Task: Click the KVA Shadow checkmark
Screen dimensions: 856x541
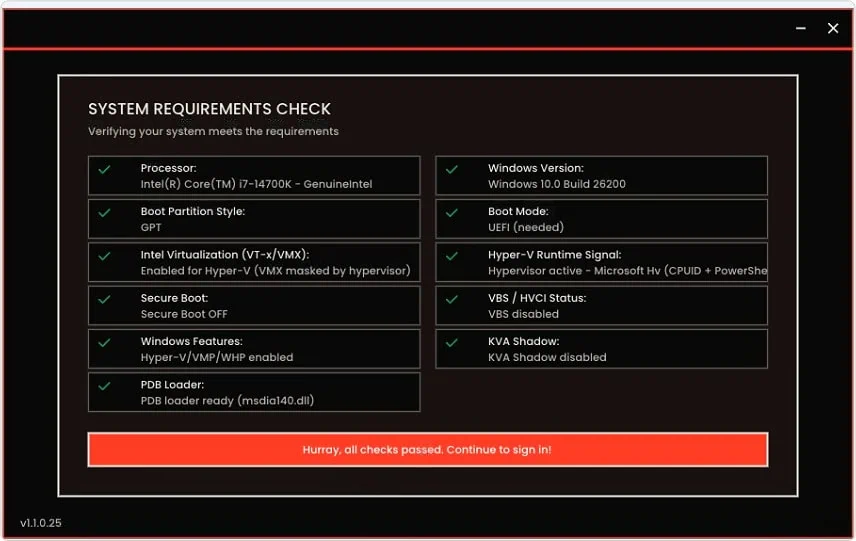Action: [x=451, y=342]
